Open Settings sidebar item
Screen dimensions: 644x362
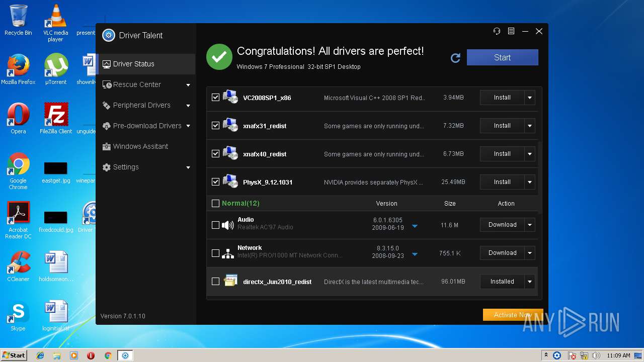point(145,167)
